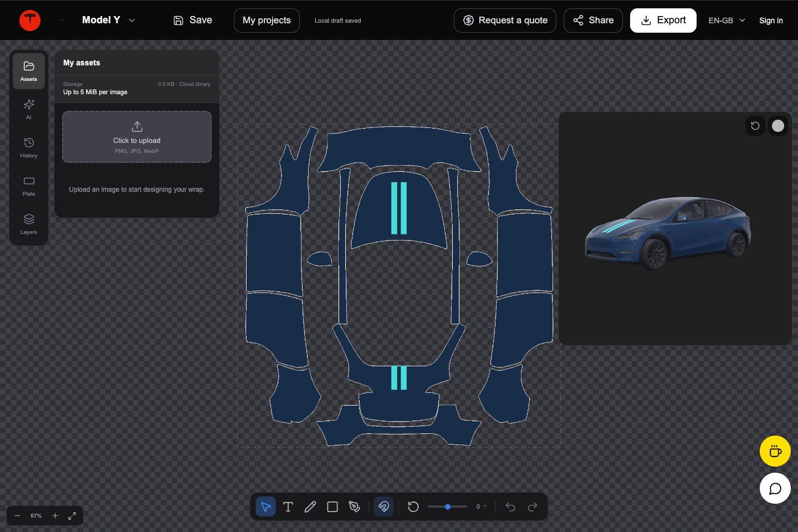Open the yellow coffee cup button
The image size is (798, 532).
(x=775, y=451)
